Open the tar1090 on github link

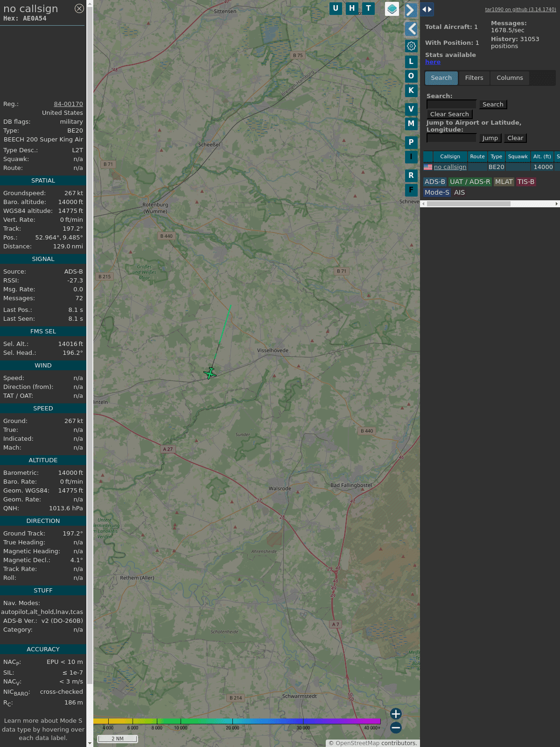pos(520,9)
